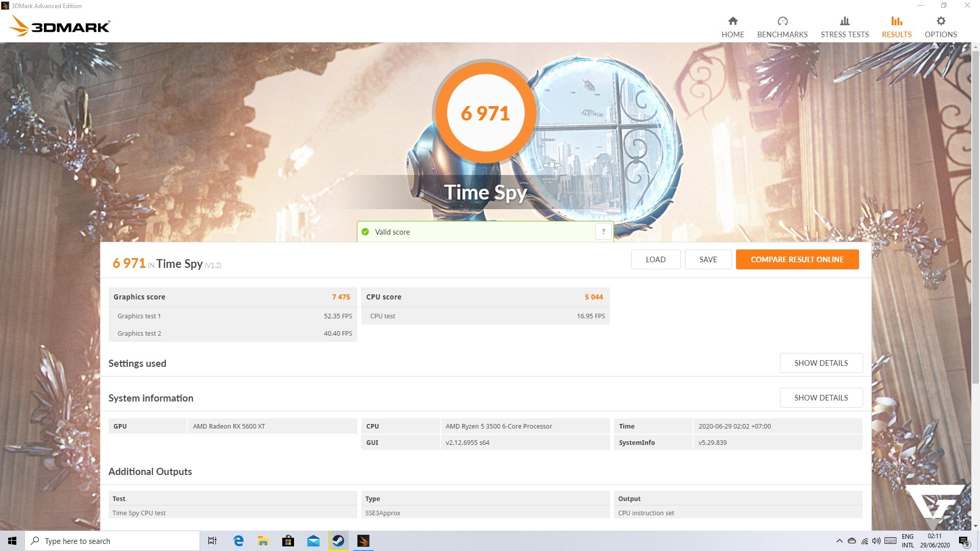Open Mail app from taskbar
The width and height of the screenshot is (980, 551).
[313, 541]
